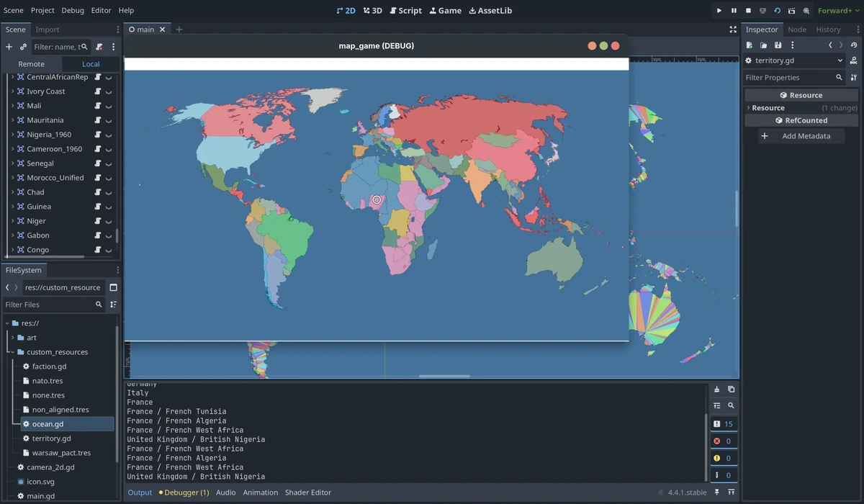Copy output using the copy icon
The image size is (864, 504).
[x=731, y=390]
